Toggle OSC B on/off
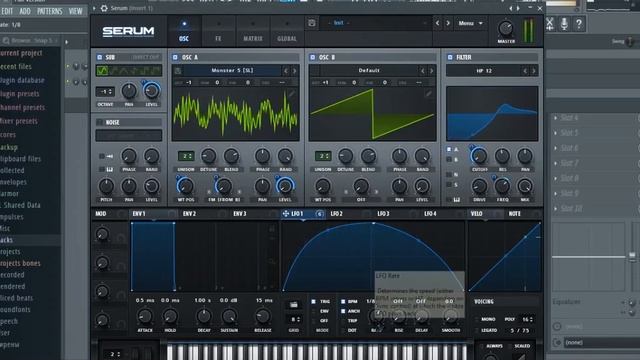The width and height of the screenshot is (640, 360). (313, 58)
